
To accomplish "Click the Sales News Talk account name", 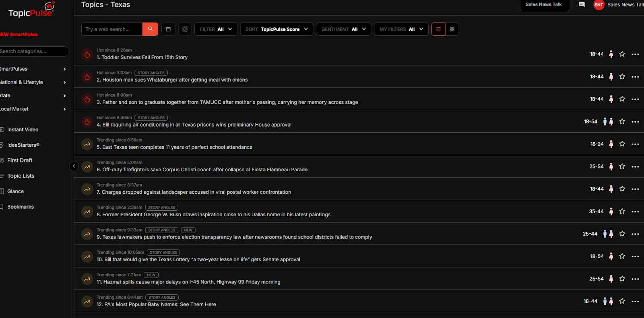I will (625, 5).
